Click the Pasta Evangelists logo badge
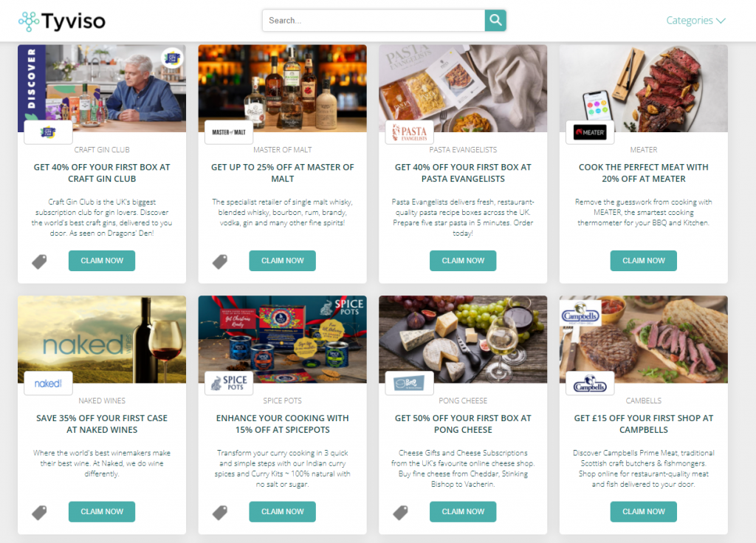Viewport: 756px width, 543px height. point(409,132)
